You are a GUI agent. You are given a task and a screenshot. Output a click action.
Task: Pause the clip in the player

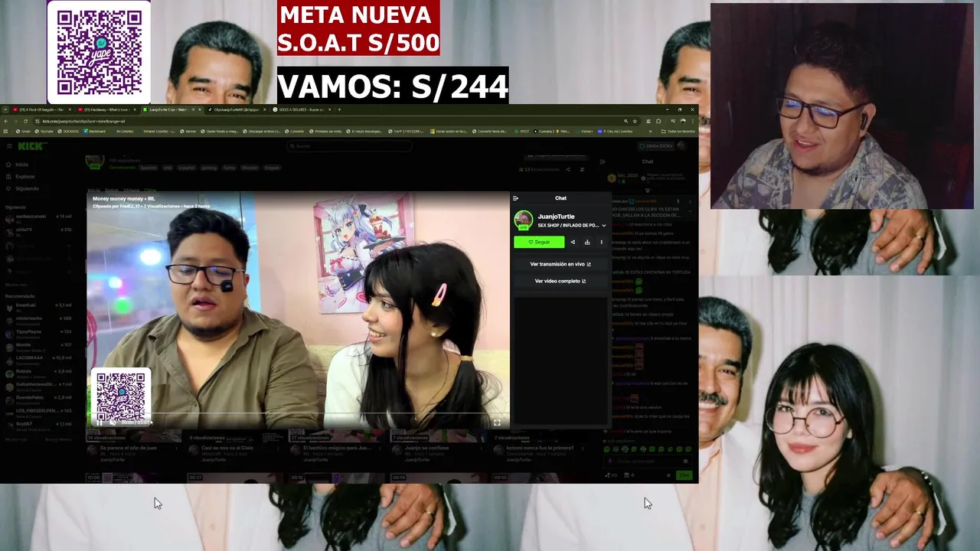pyautogui.click(x=99, y=422)
